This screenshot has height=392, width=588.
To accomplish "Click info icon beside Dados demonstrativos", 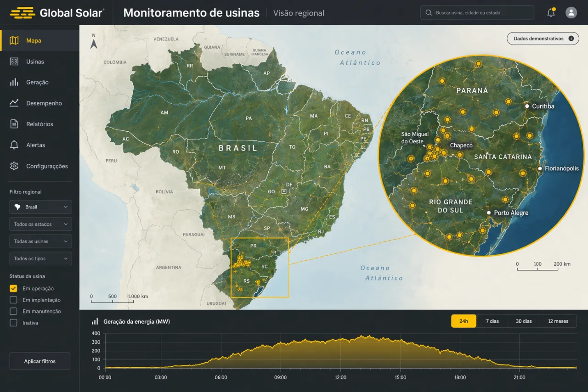I will [x=571, y=39].
